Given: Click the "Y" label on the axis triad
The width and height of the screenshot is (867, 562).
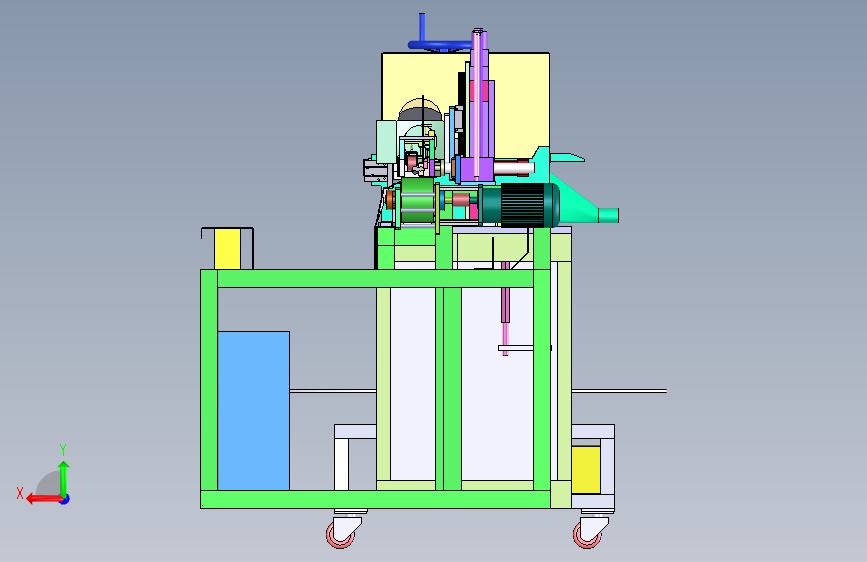Looking at the screenshot, I should (63, 449).
